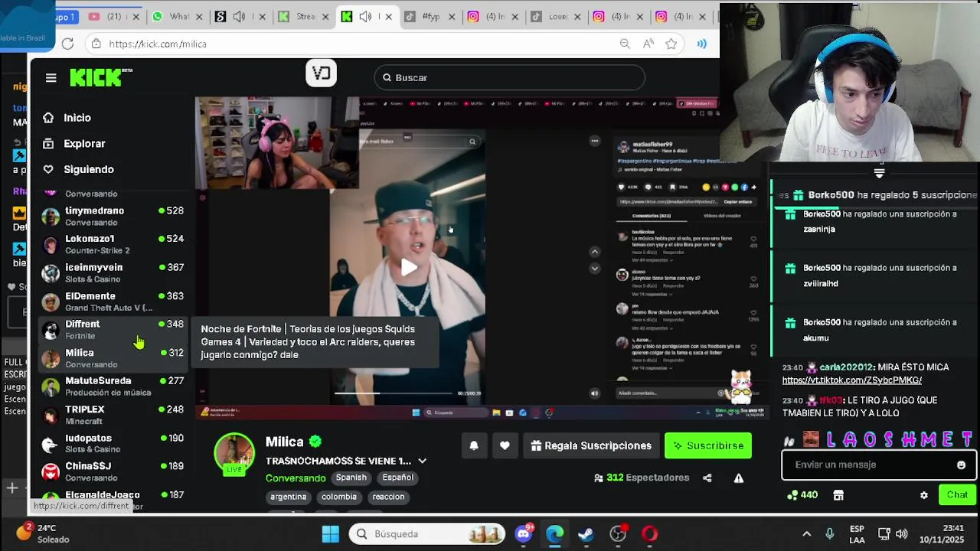Click previous video up chevron in stream
The width and height of the screenshot is (980, 551).
tap(594, 251)
